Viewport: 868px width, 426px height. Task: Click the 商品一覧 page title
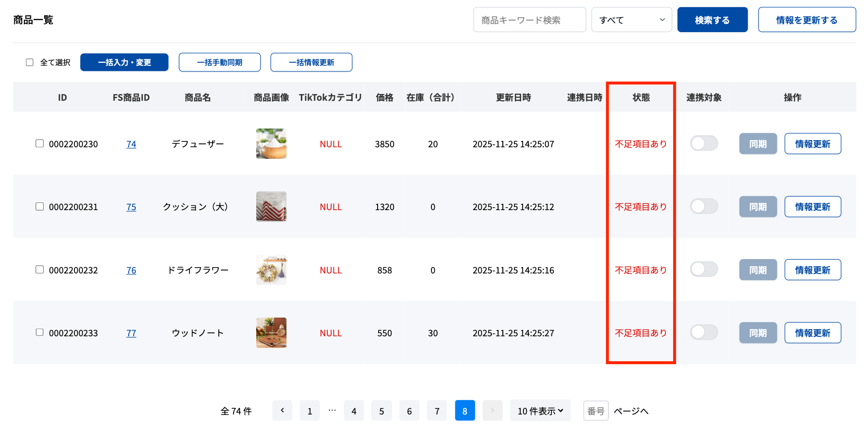point(33,20)
